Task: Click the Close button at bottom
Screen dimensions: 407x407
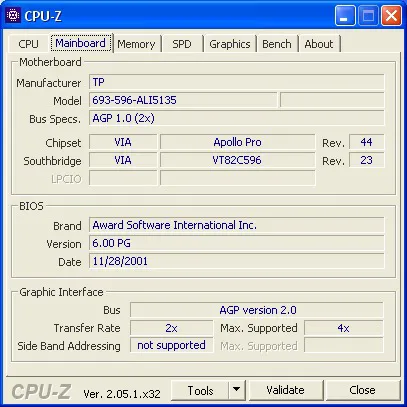Action: [362, 390]
